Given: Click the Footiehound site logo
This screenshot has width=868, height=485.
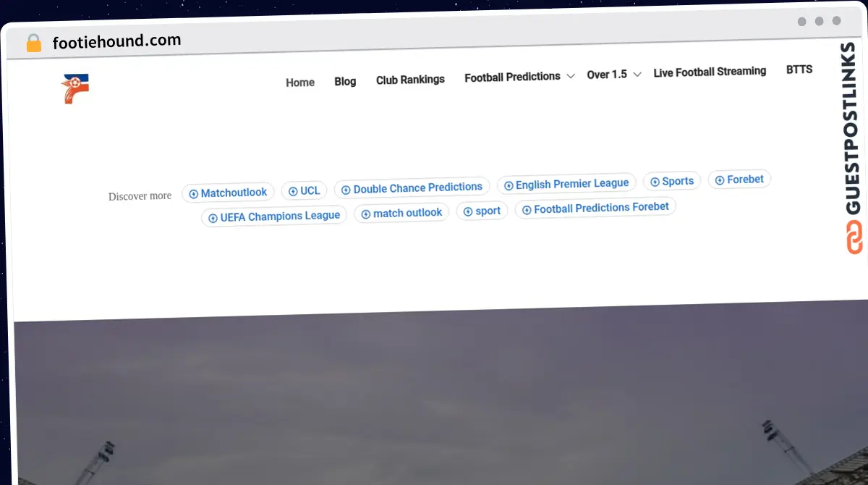Looking at the screenshot, I should click(75, 89).
